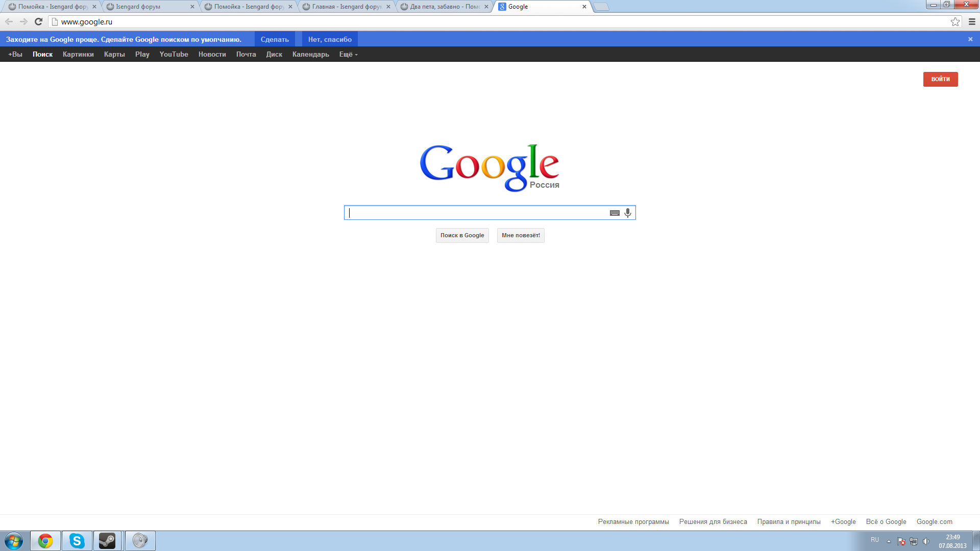Click 'Войти' button to sign into Google

coord(940,79)
